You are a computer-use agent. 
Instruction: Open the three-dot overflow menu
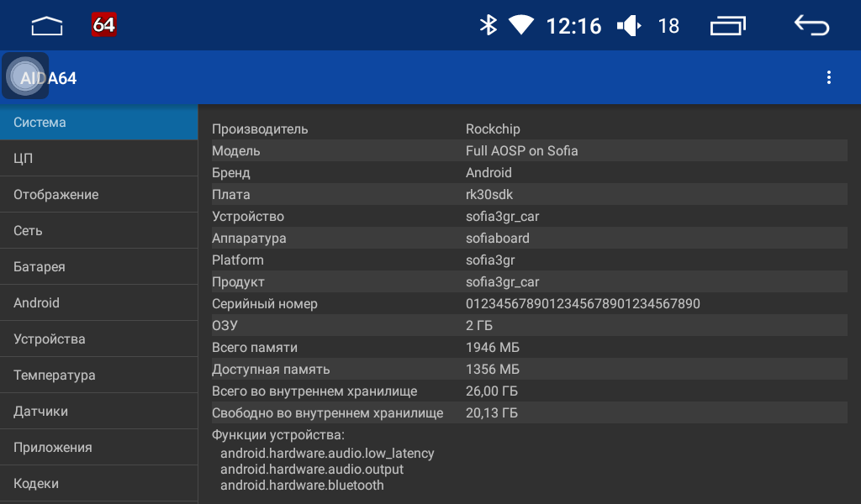click(829, 77)
